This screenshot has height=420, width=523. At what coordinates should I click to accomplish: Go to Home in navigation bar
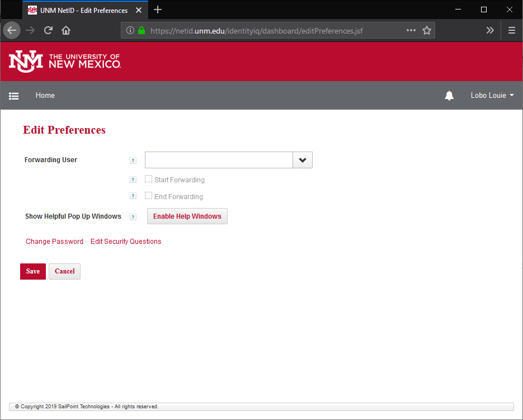45,96
